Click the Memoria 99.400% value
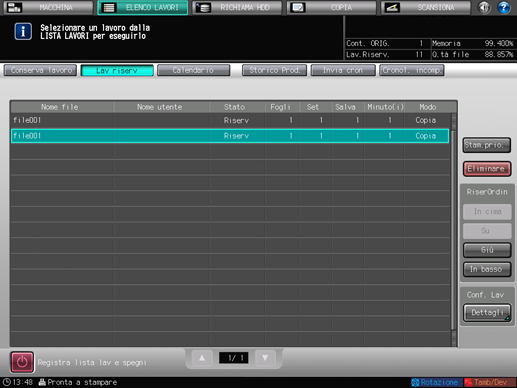 [x=499, y=43]
